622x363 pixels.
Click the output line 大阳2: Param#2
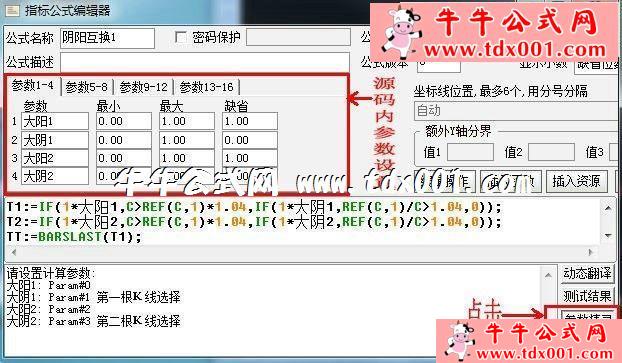pyautogui.click(x=48, y=309)
